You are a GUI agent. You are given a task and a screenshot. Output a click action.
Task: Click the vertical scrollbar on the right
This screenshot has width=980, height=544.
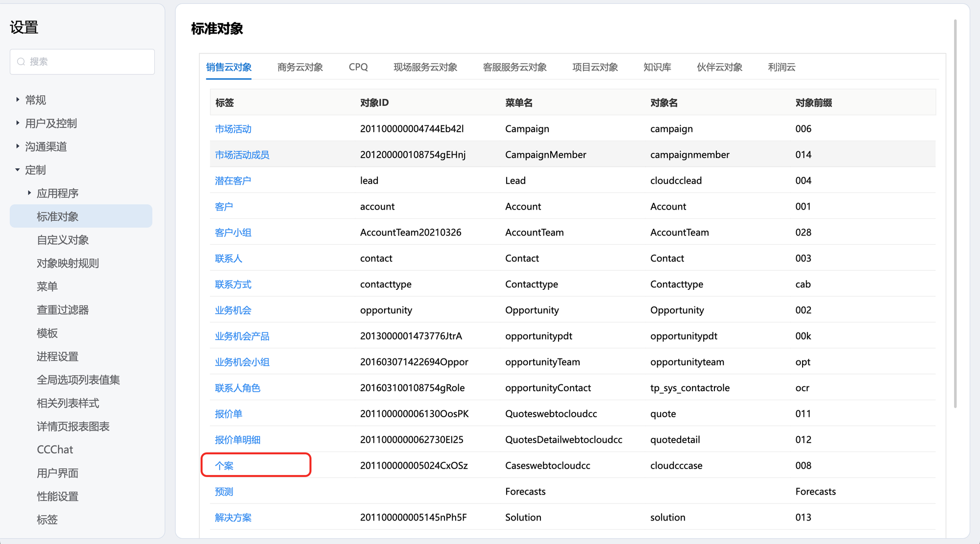(x=955, y=213)
